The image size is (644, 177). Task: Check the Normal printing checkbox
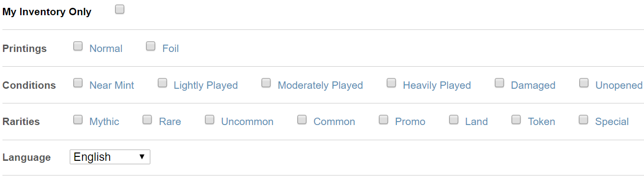pos(78,46)
